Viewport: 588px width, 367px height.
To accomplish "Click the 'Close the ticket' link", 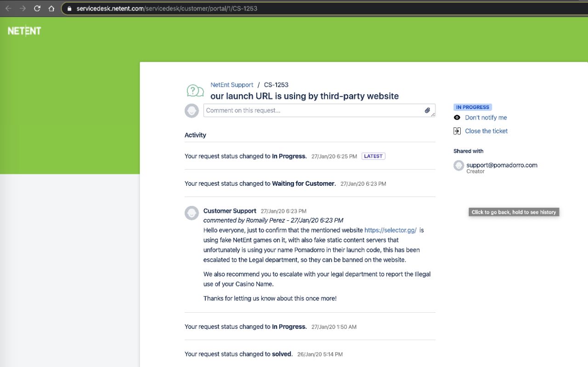I will point(486,131).
